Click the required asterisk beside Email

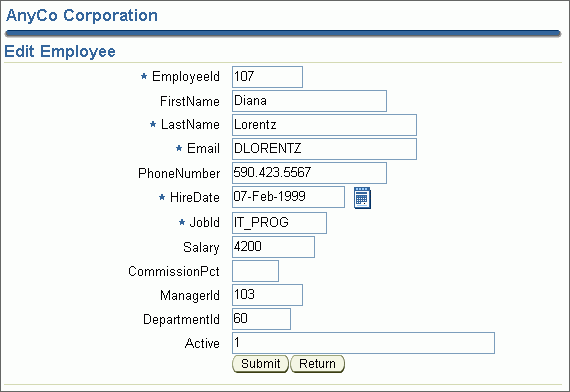(x=179, y=148)
